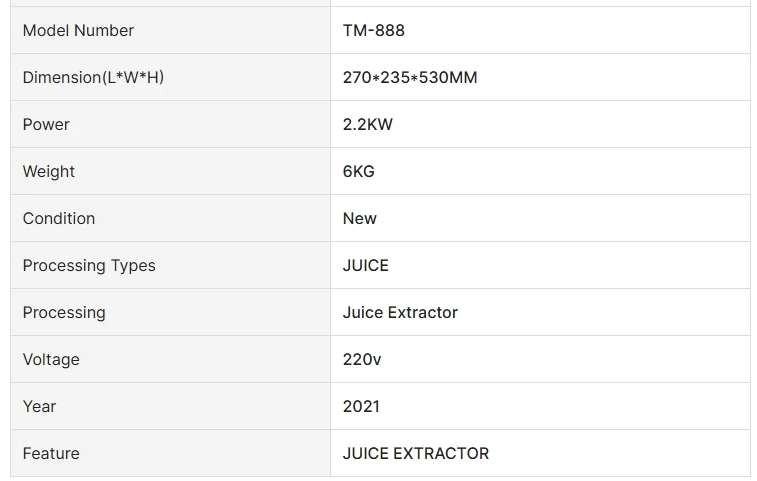Select the 6KG weight value
The width and height of the screenshot is (757, 481).
click(359, 171)
